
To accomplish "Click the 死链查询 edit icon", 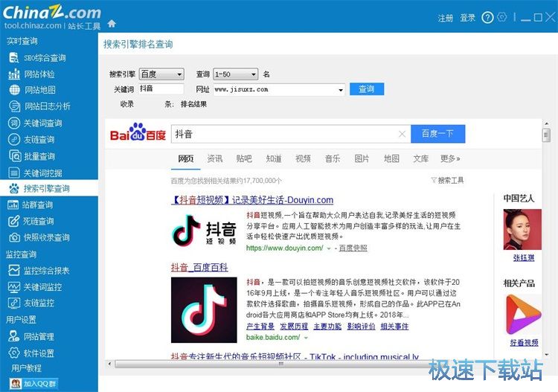I will click(13, 221).
